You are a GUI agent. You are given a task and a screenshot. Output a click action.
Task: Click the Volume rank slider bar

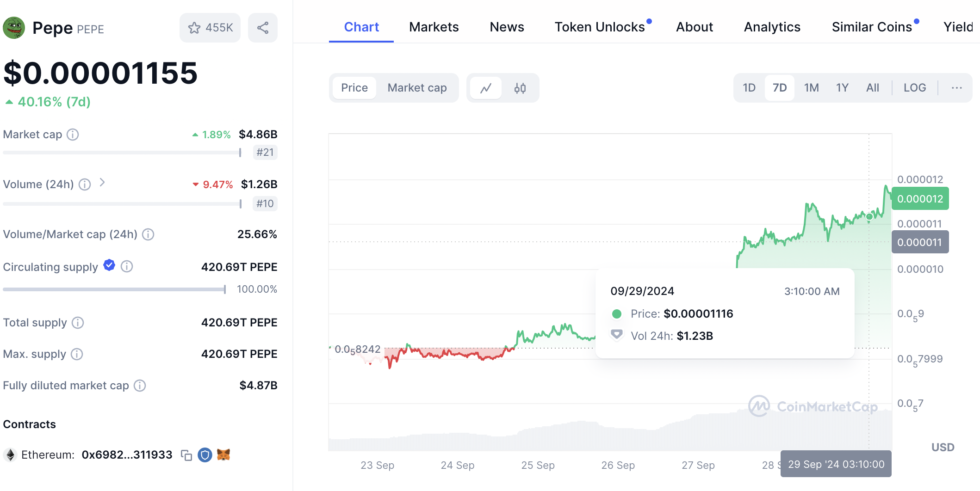[122, 204]
